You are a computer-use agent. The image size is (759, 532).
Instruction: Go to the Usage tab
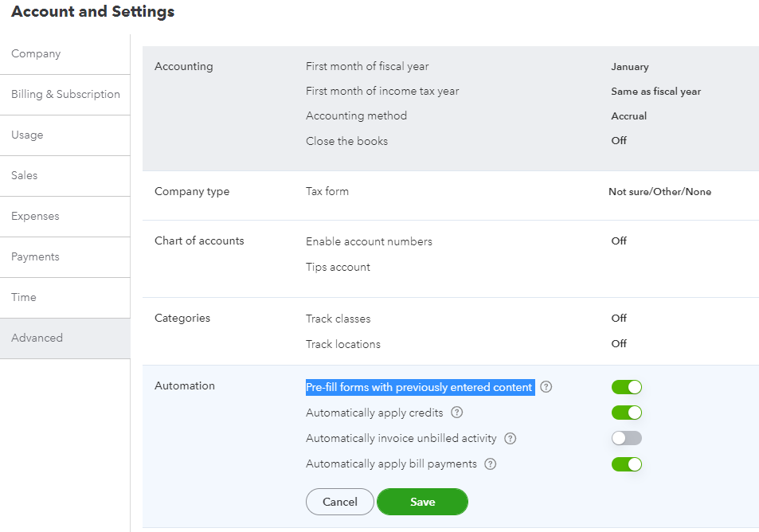(27, 135)
